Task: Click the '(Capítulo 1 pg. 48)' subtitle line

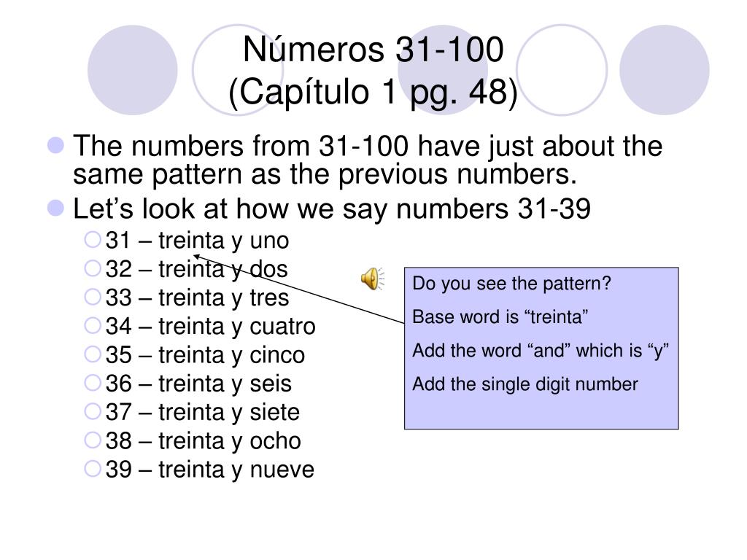Action: (373, 91)
